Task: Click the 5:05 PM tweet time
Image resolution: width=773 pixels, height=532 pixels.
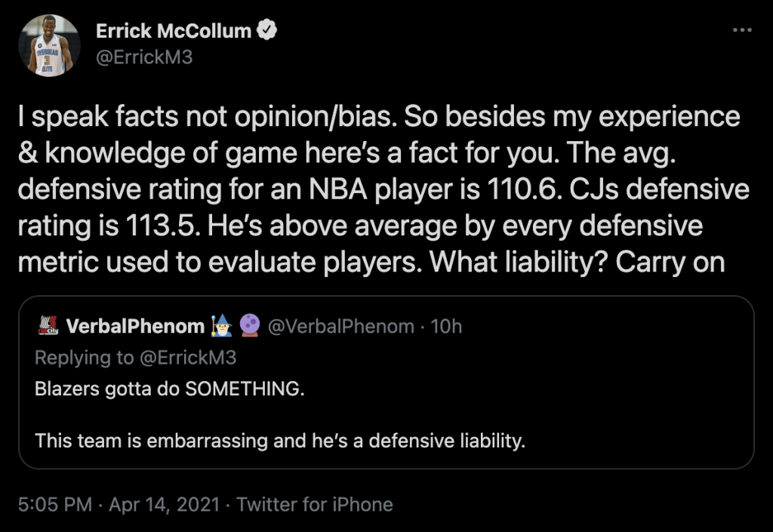Action: tap(56, 504)
